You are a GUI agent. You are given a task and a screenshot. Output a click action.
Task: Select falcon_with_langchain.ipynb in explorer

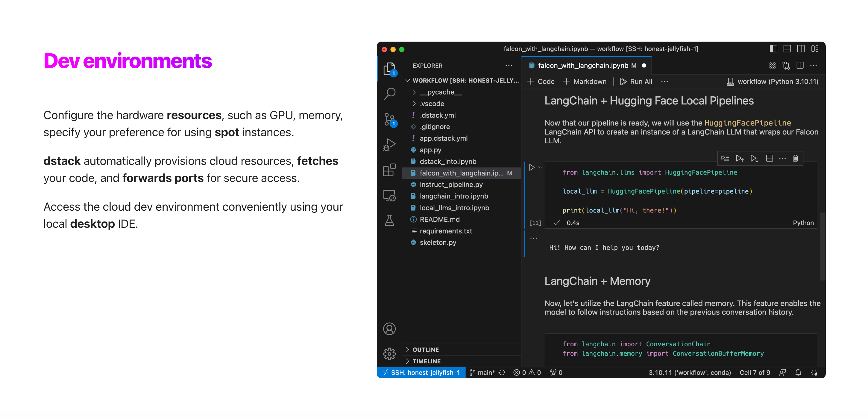tap(462, 173)
